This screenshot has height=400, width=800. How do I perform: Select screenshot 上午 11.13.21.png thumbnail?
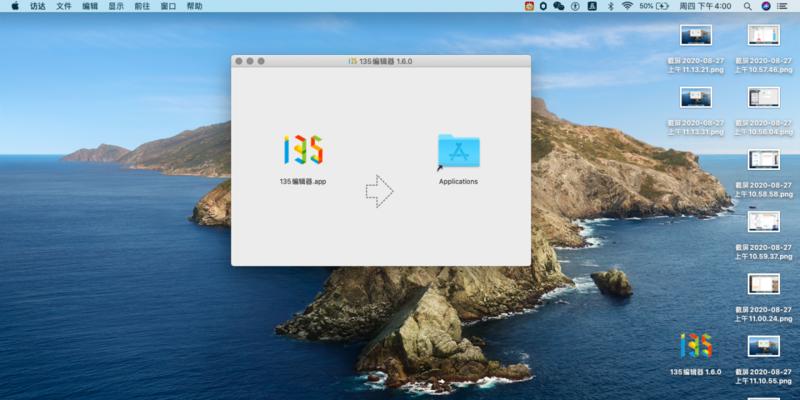coord(696,35)
